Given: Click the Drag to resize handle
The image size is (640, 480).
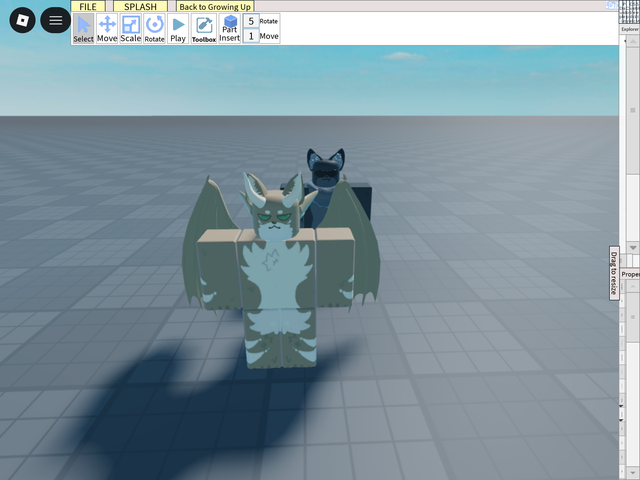Looking at the screenshot, I should 614,273.
